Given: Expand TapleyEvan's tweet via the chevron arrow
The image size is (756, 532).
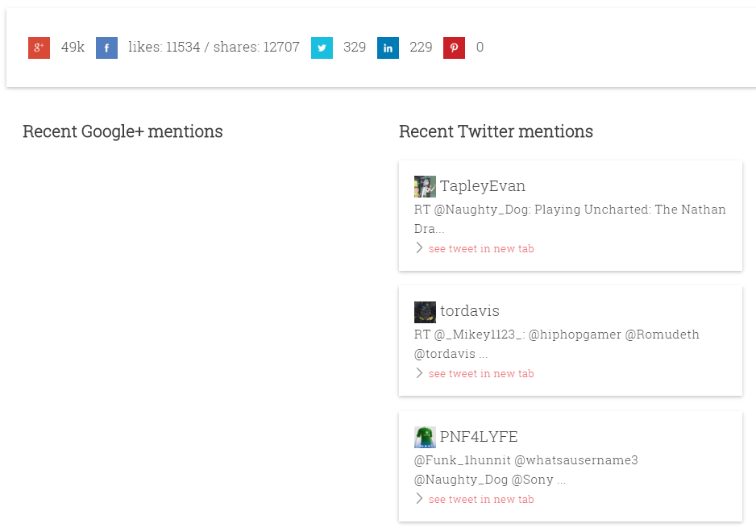Looking at the screenshot, I should point(419,248).
